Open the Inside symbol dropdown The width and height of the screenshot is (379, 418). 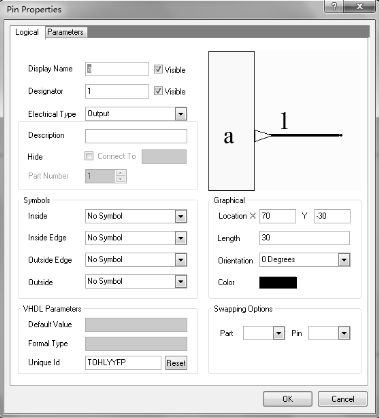[181, 216]
